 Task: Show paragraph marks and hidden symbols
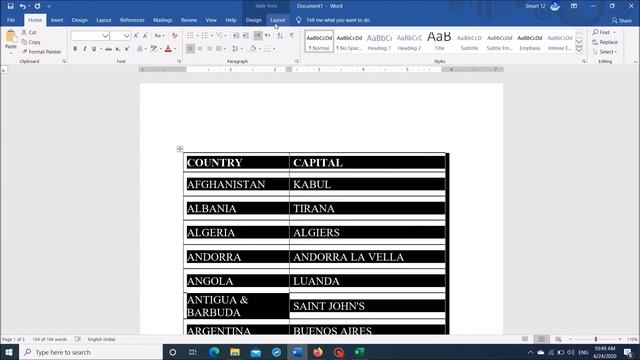click(x=292, y=36)
